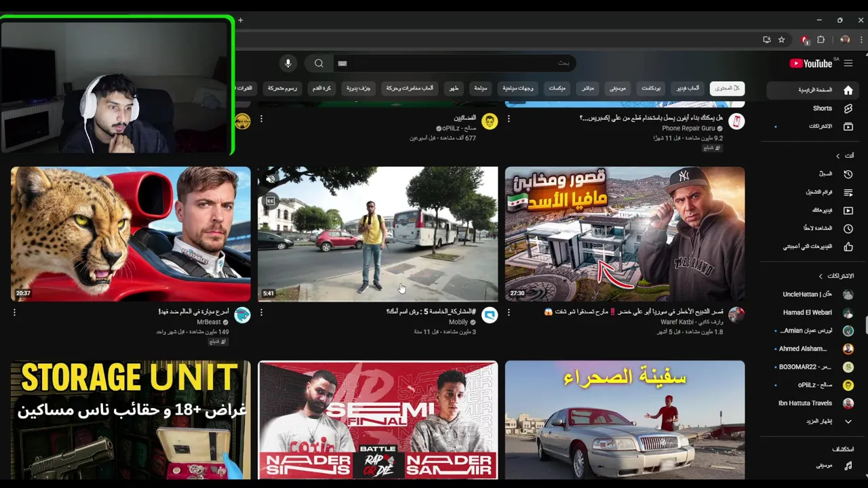Play the 'سفينة الصحراء' car video thumbnail
The height and width of the screenshot is (488, 868).
625,420
